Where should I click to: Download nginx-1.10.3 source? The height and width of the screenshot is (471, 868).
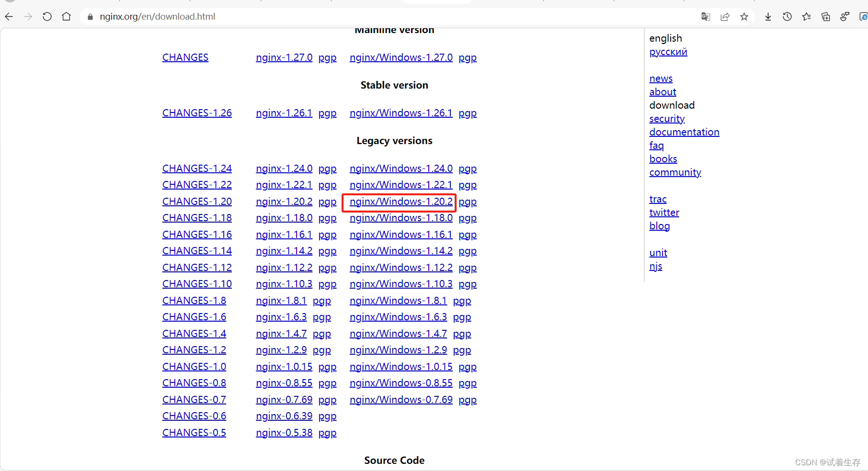(284, 284)
